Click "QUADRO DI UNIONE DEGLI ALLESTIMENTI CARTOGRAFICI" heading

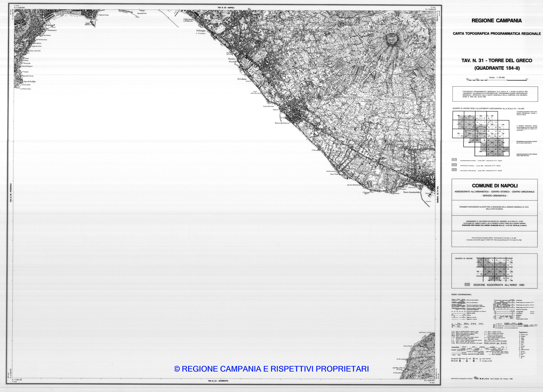(488, 109)
